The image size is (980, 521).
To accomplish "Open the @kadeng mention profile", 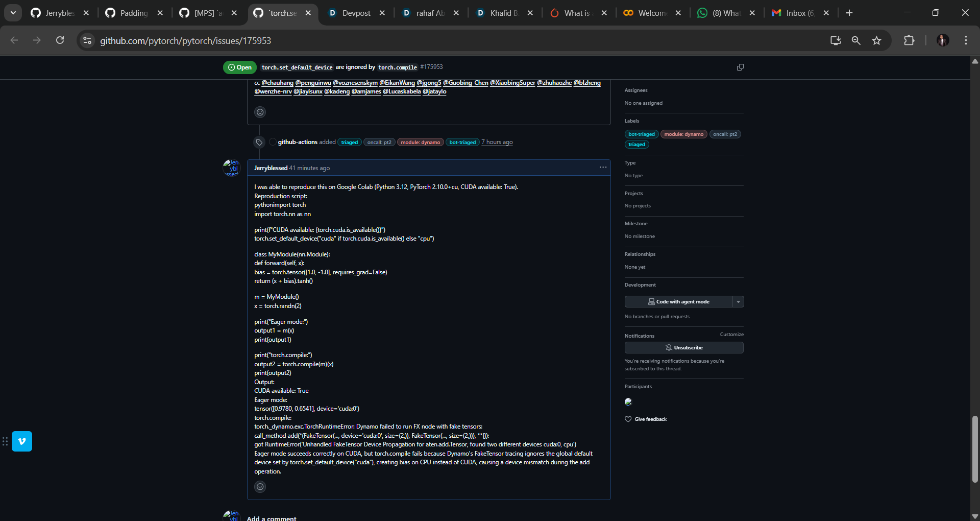I will (337, 92).
